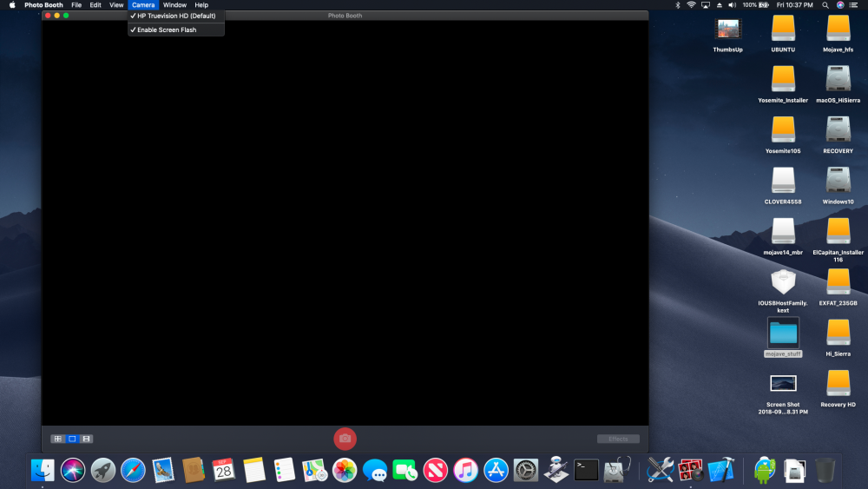Open the eject menu bar item

(x=719, y=5)
